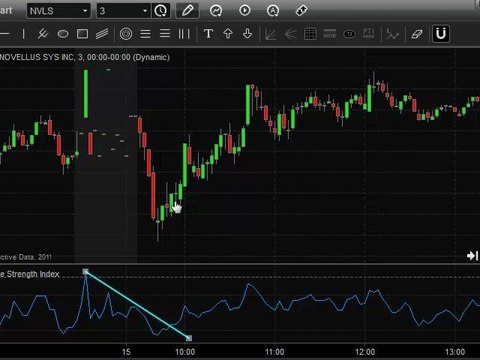Click the cyan trendline on the indicator
Screen dimensions: 480x360
pos(137,305)
